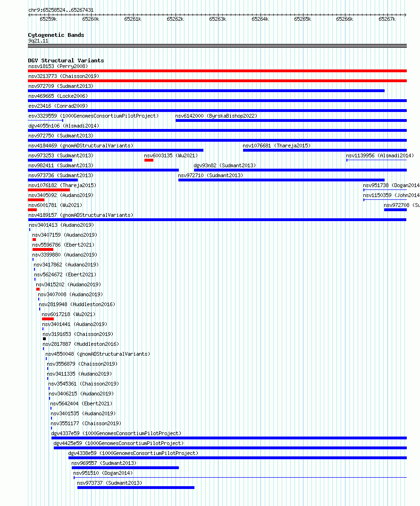Viewport: 420px width, 506px height.
Task: Open dgv4055n106 (Alsmadi2014) variant
Action: [x=64, y=126]
